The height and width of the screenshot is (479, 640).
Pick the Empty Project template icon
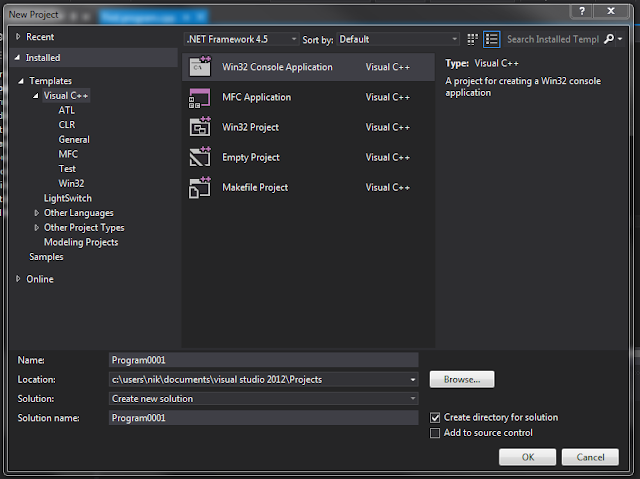pyautogui.click(x=200, y=157)
